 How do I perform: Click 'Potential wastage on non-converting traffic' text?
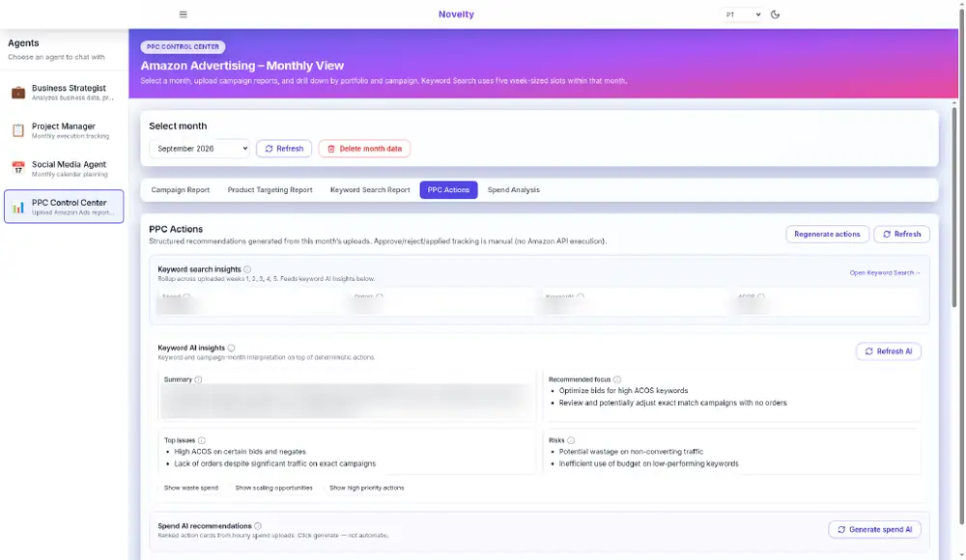click(x=631, y=452)
